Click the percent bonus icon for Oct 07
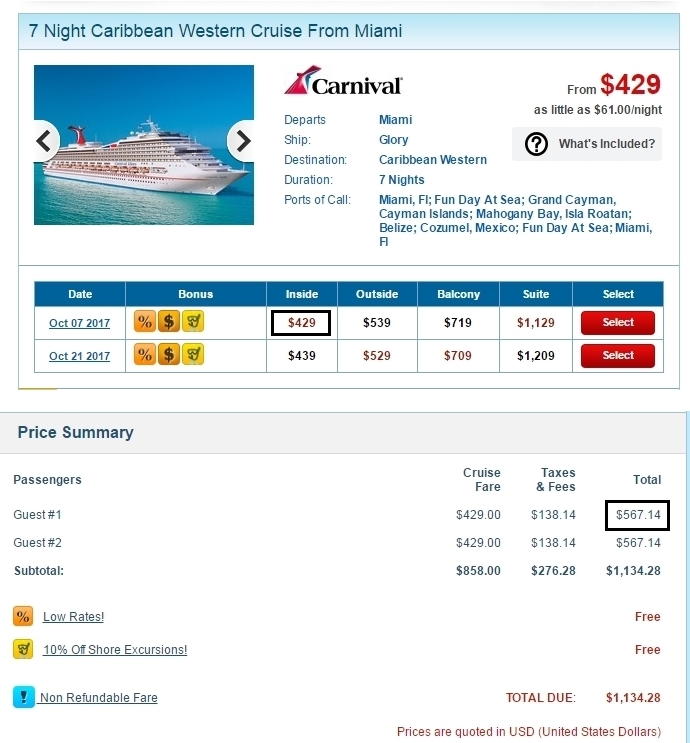The image size is (690, 743). 145,322
